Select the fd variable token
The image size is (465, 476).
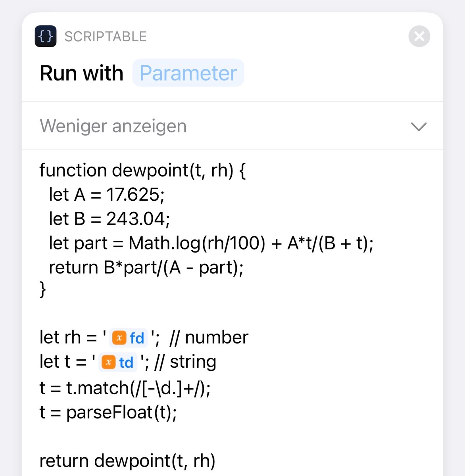[136, 338]
